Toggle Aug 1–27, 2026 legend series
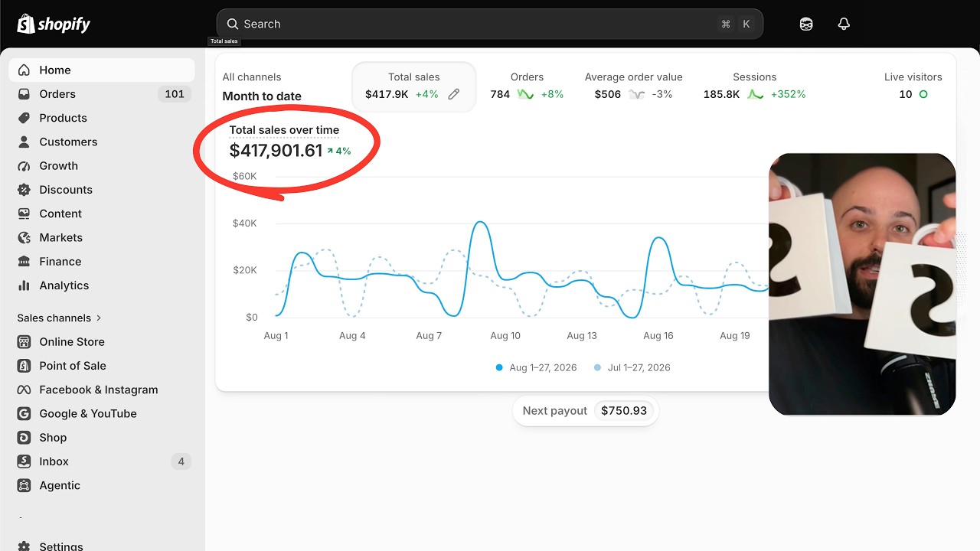Image resolution: width=980 pixels, height=551 pixels. (536, 368)
